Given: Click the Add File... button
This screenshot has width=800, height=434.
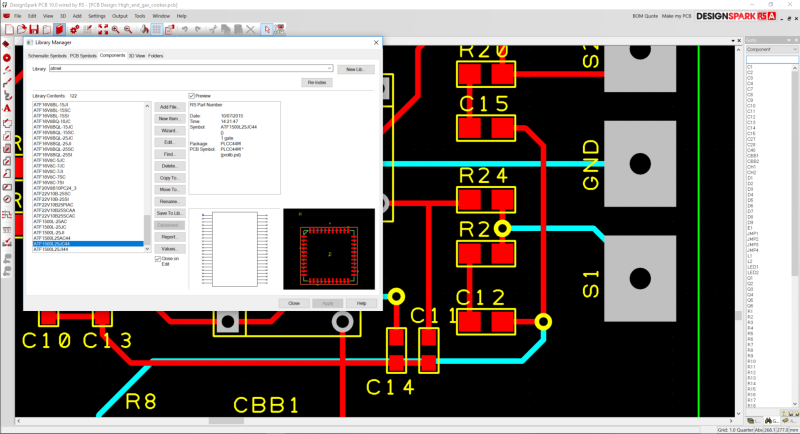Looking at the screenshot, I should point(169,107).
